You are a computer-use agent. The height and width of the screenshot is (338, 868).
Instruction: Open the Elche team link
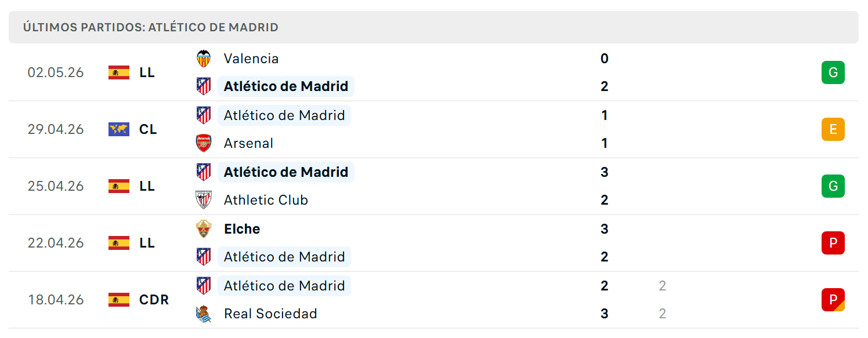tap(242, 229)
